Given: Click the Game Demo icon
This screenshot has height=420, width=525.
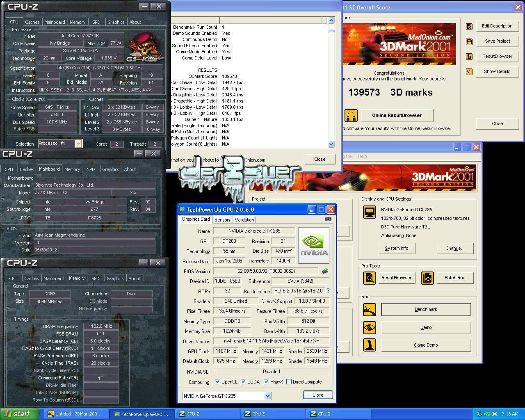Looking at the screenshot, I should coord(370,345).
